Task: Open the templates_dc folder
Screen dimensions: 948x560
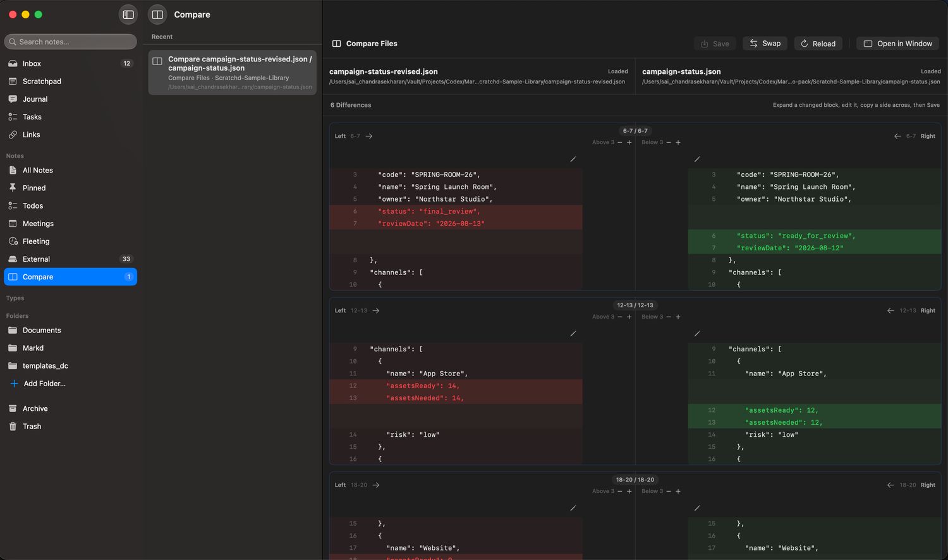Action: (x=70, y=366)
